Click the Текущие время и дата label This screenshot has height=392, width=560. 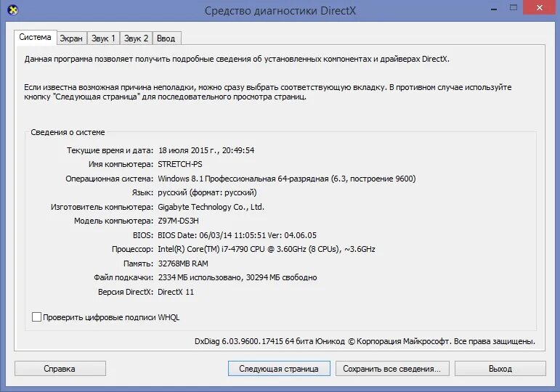pyautogui.click(x=110, y=150)
